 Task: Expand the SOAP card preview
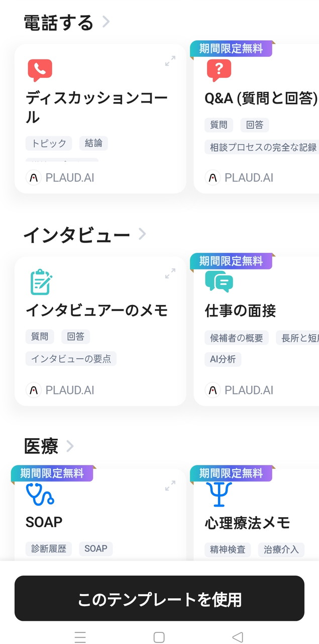coord(170,486)
